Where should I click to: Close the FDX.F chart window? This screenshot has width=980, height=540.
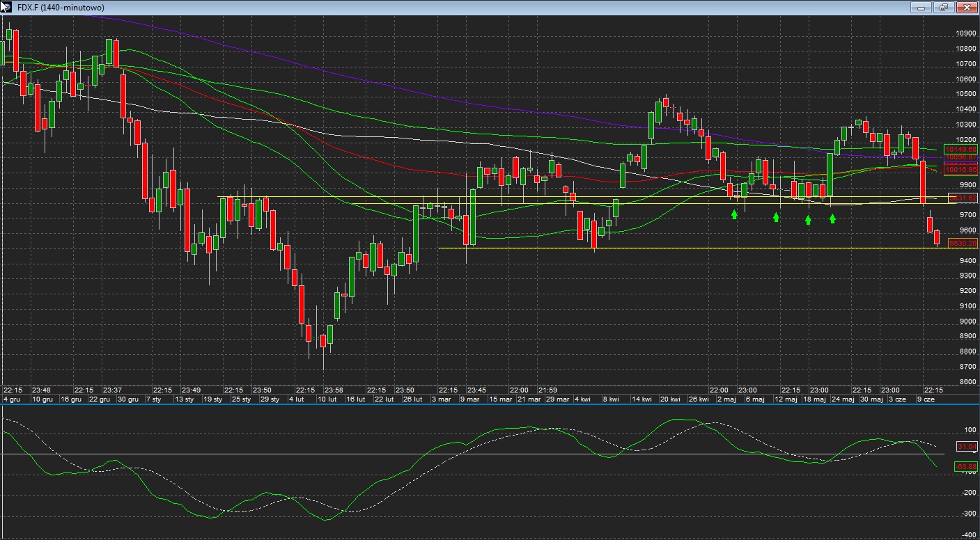tap(966, 7)
